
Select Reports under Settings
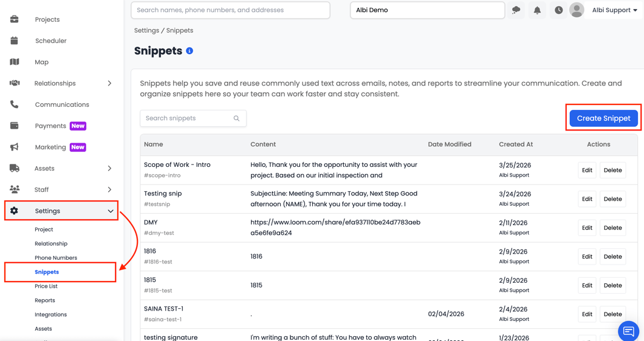click(45, 300)
